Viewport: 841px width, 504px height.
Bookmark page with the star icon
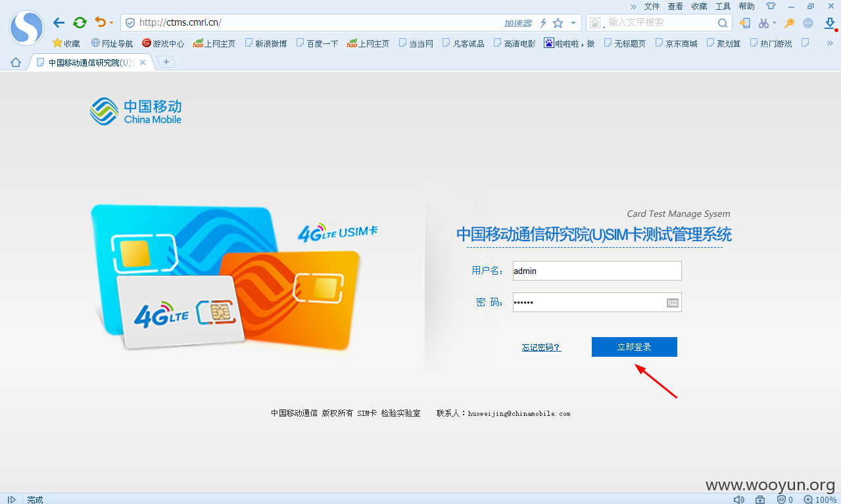558,23
